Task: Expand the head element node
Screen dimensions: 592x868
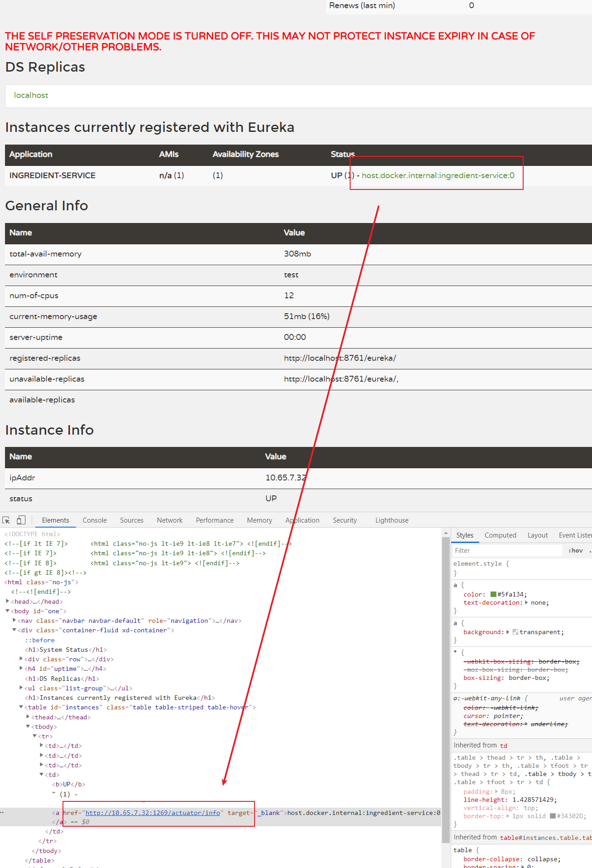Action: [8, 601]
